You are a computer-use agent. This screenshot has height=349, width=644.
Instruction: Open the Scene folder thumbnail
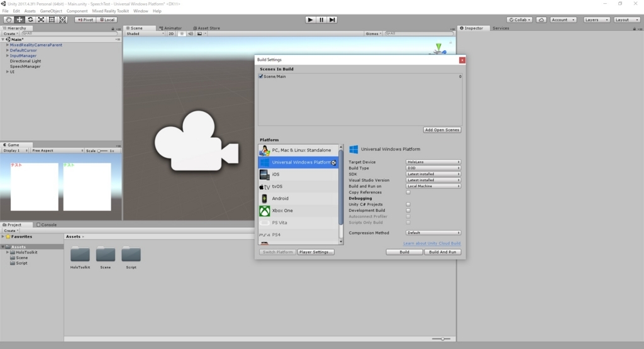coord(106,255)
